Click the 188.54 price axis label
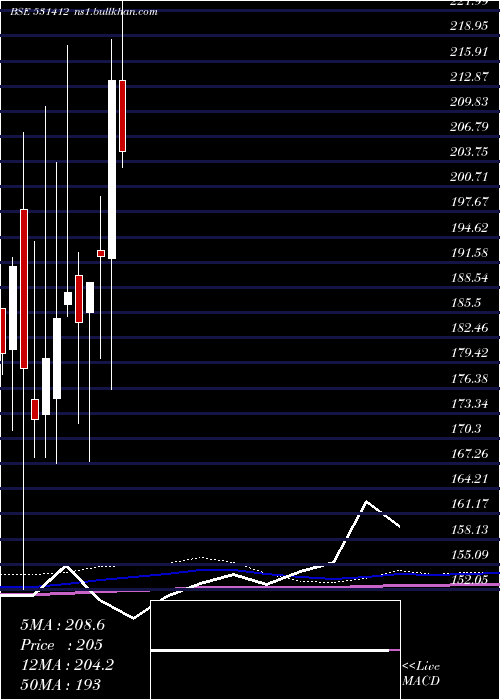This screenshot has height=700, width=500. pos(469,278)
